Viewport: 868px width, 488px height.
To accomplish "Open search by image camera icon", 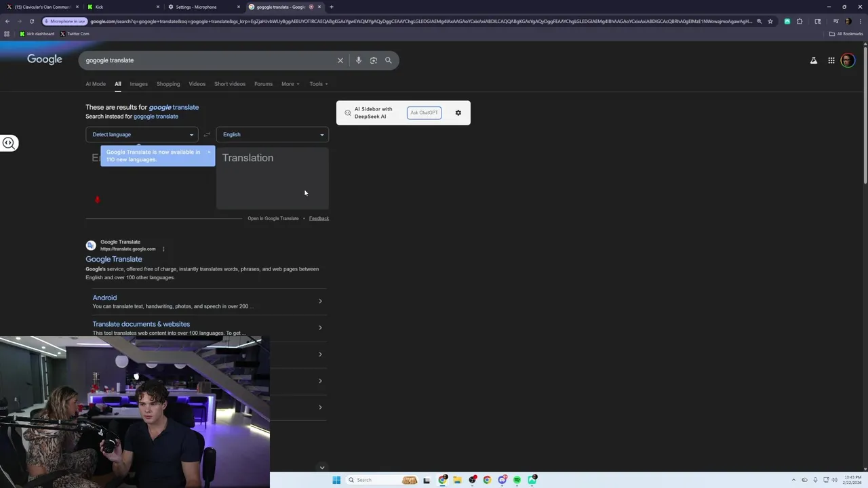I will pyautogui.click(x=374, y=60).
